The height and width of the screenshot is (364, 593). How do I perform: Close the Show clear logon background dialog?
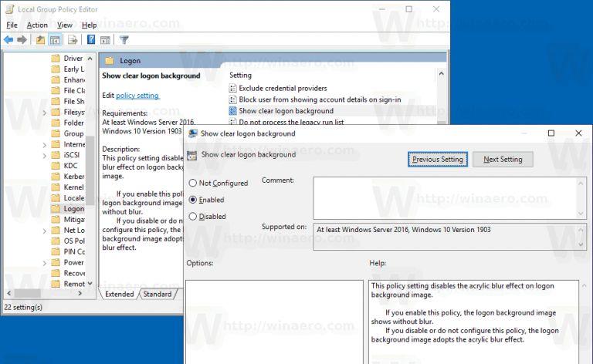pos(578,133)
